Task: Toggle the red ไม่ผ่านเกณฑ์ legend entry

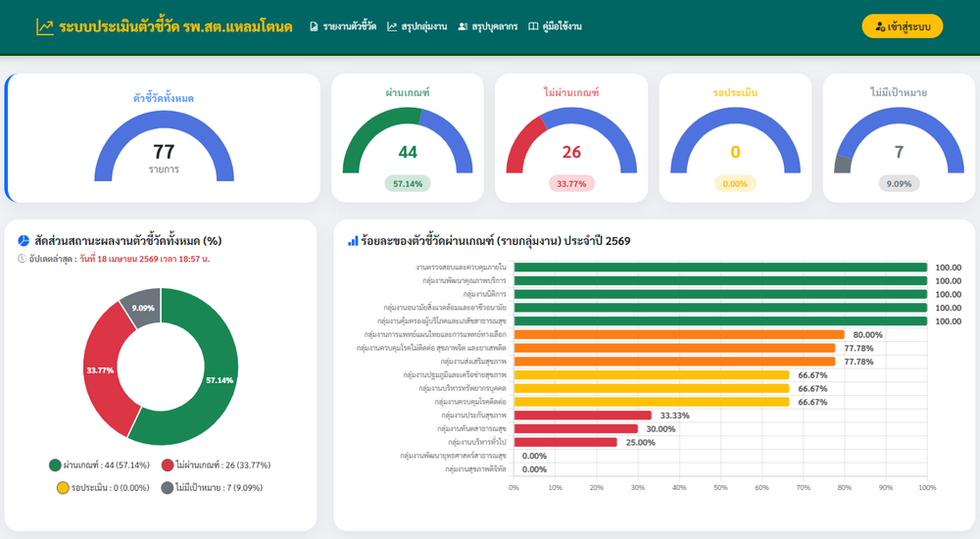Action: coord(216,465)
